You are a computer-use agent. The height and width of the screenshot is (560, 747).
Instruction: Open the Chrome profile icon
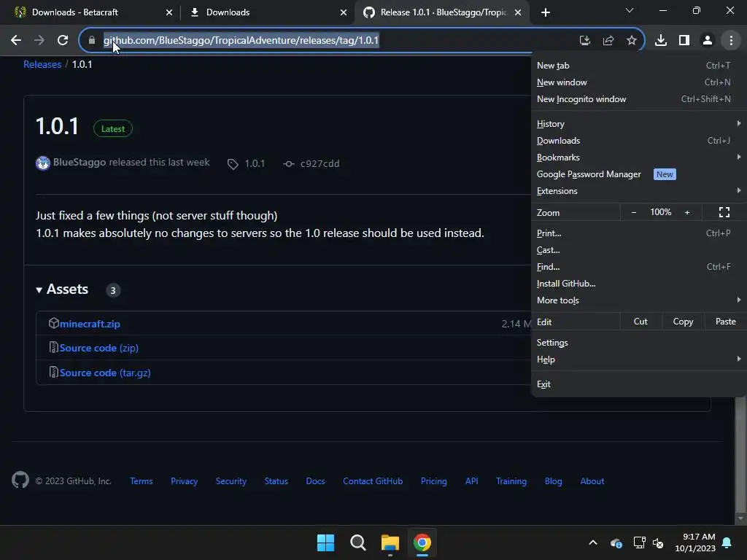708,41
